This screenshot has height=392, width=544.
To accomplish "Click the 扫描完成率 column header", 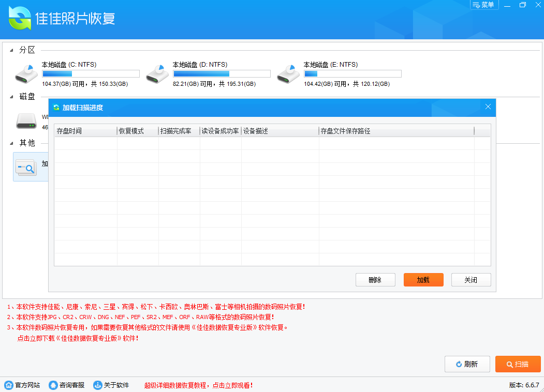I will click(x=179, y=131).
